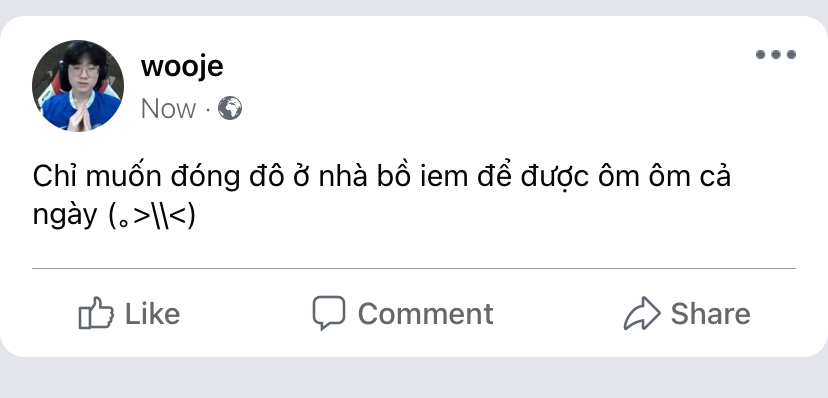Click the gray background below the post card
The height and width of the screenshot is (398, 828).
414,378
